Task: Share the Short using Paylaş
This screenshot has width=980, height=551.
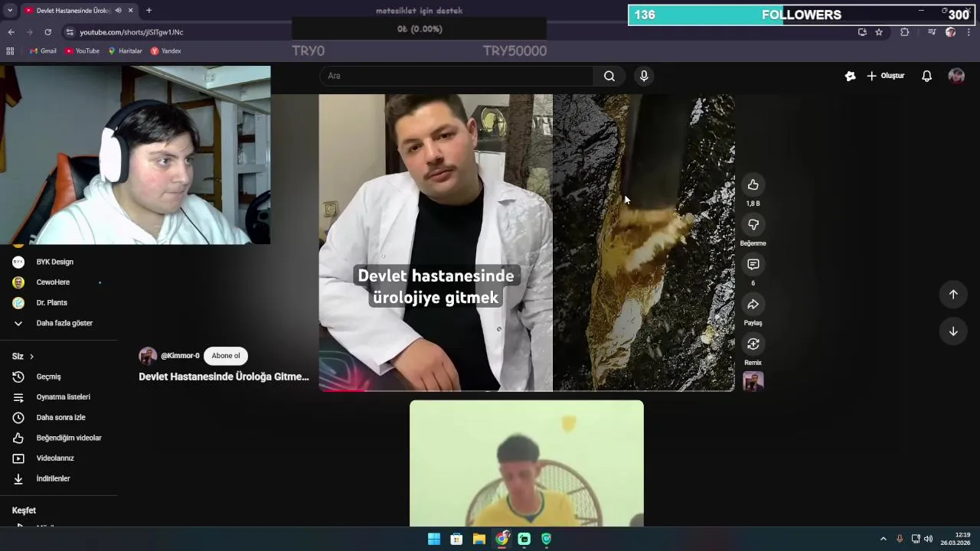Action: pos(753,304)
